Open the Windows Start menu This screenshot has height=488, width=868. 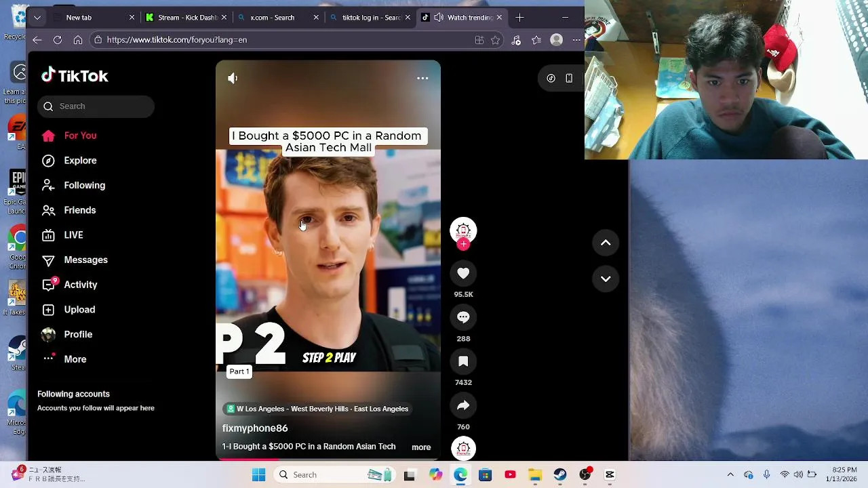(259, 475)
